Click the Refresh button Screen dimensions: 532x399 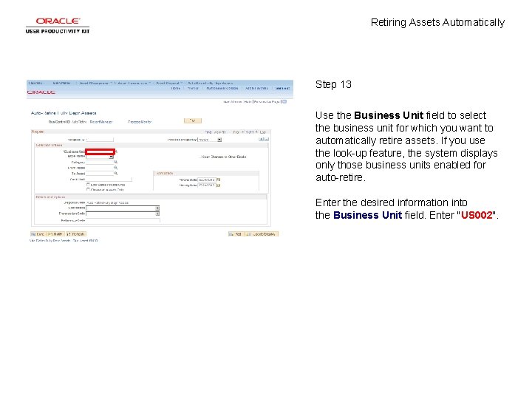[76, 234]
